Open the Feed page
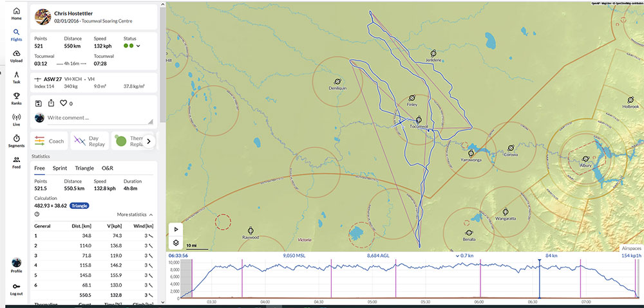644x308 pixels. pyautogui.click(x=17, y=163)
